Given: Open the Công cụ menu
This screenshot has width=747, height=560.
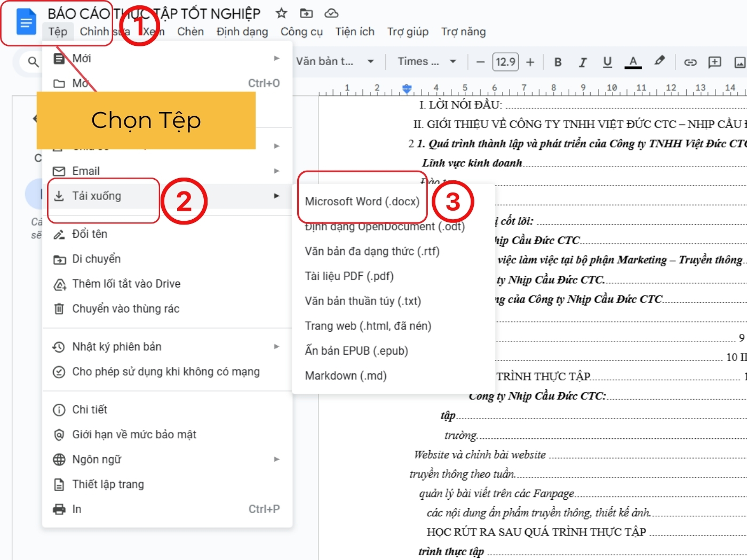Looking at the screenshot, I should 301,32.
